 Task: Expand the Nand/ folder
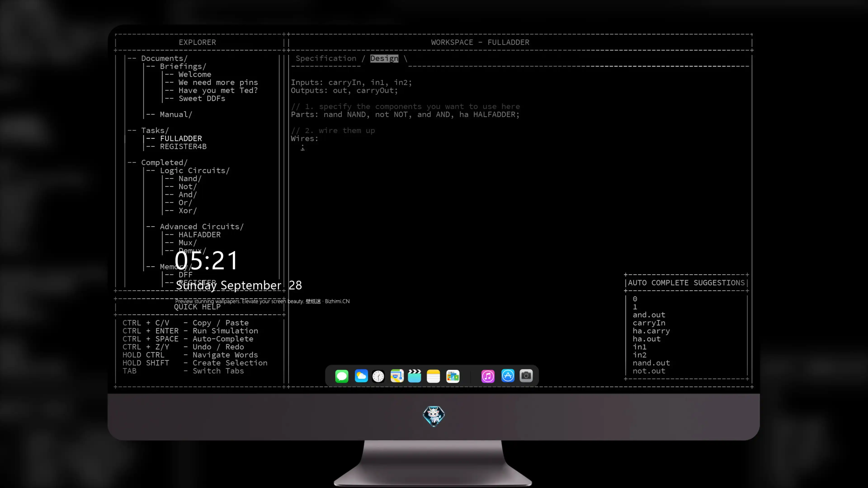190,178
